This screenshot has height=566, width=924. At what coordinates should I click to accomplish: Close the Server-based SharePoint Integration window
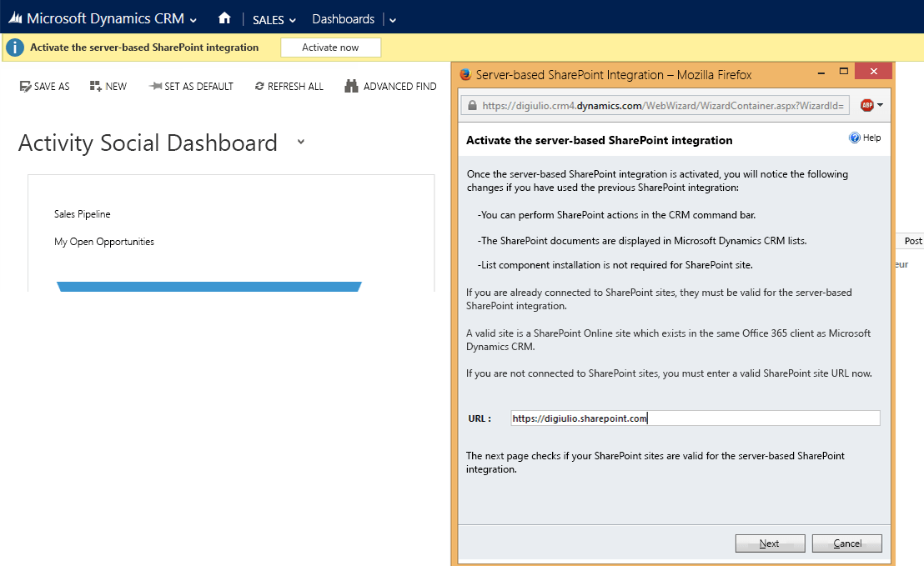pos(873,71)
